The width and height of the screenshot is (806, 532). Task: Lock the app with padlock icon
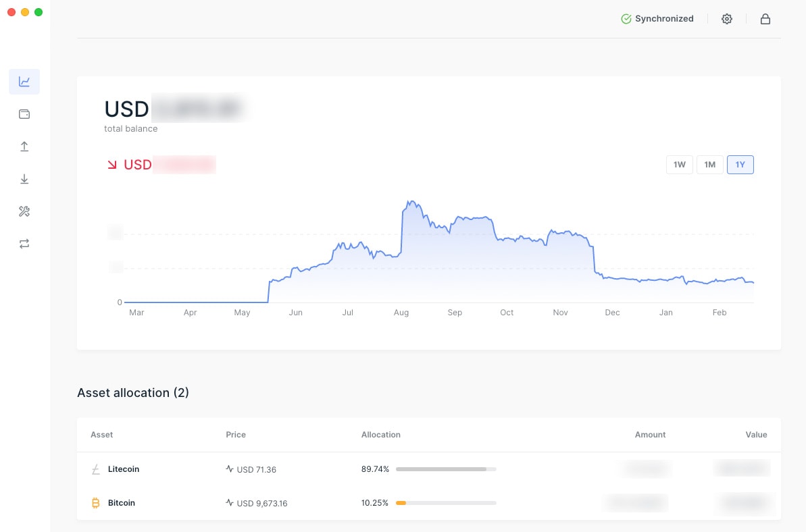pyautogui.click(x=765, y=19)
